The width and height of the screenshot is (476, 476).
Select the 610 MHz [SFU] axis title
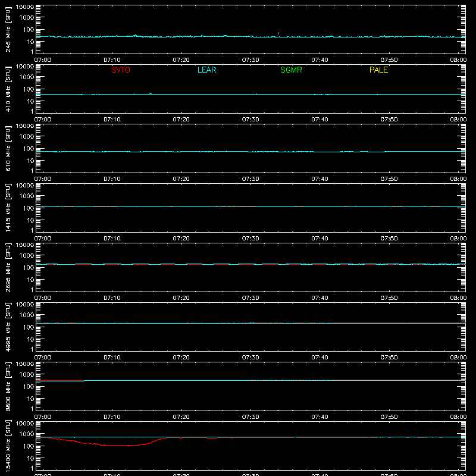(x=8, y=148)
